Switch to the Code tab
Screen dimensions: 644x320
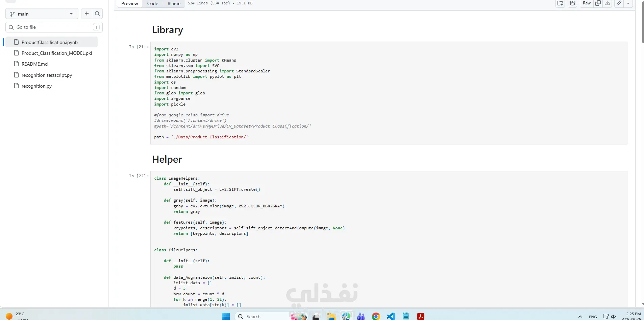153,3
